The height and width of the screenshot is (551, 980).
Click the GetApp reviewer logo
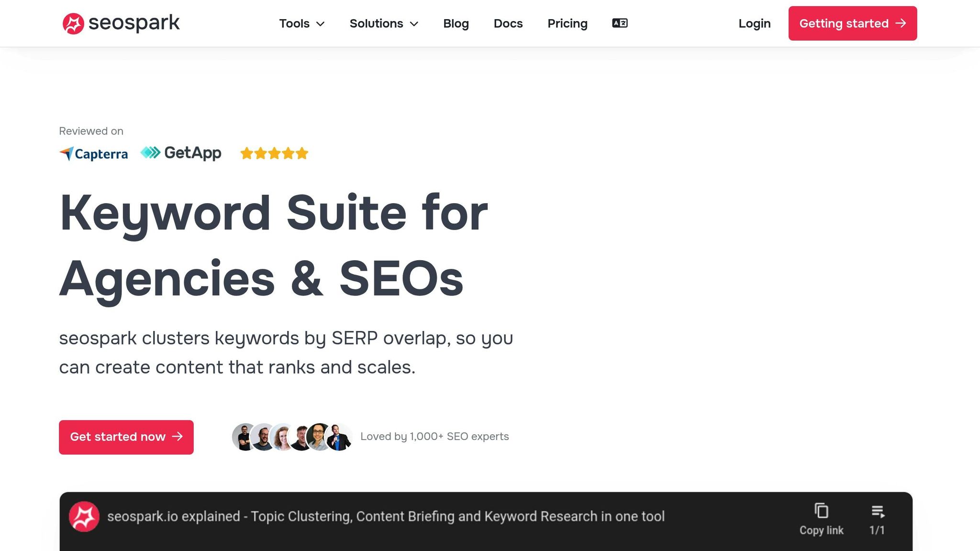click(x=180, y=152)
